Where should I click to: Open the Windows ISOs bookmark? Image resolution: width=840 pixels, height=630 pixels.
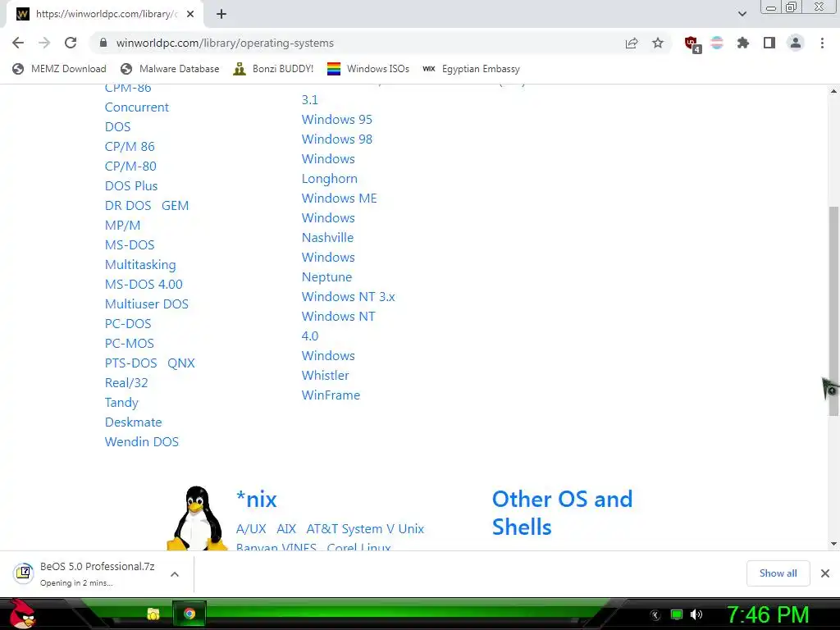[368, 69]
